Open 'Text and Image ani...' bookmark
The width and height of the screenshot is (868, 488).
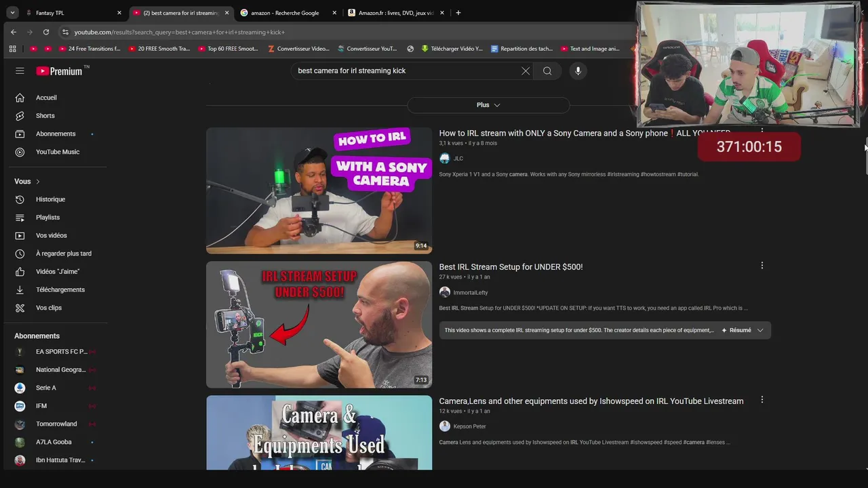pos(591,49)
